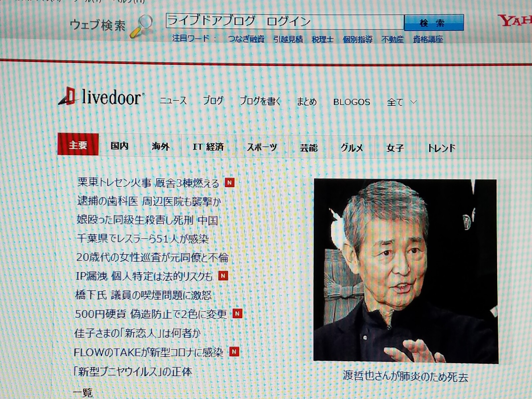Click the 不動産 keyword link
The image size is (532, 399).
tap(392, 40)
